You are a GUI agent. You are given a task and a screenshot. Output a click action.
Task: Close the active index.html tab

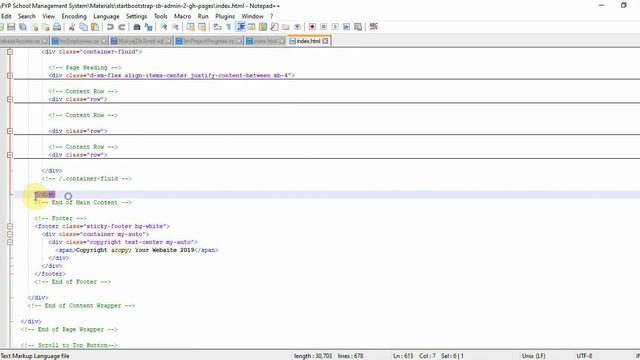(325, 41)
